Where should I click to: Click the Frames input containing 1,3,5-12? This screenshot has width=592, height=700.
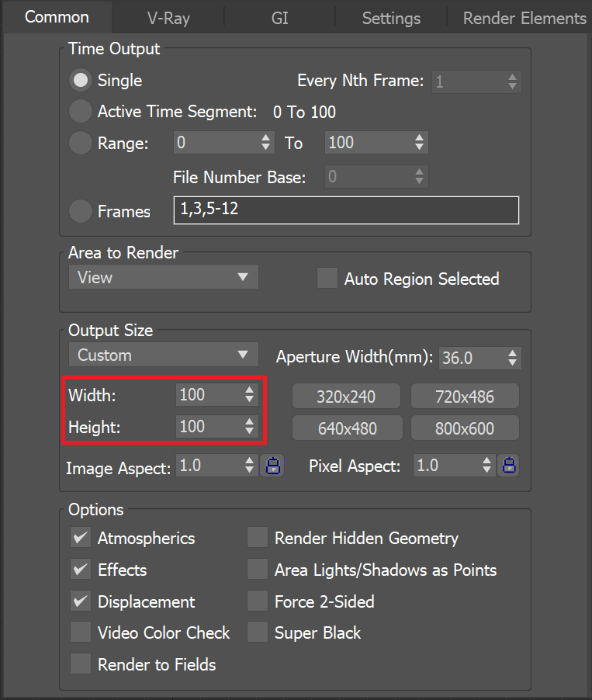pos(346,210)
